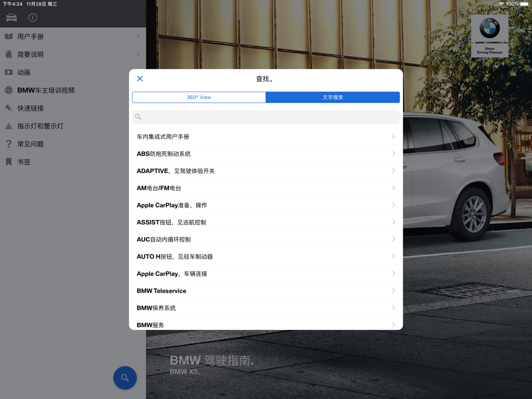Image resolution: width=532 pixels, height=399 pixels.
Task: Select AUC自动内循环控制 entry
Action: pyautogui.click(x=266, y=239)
